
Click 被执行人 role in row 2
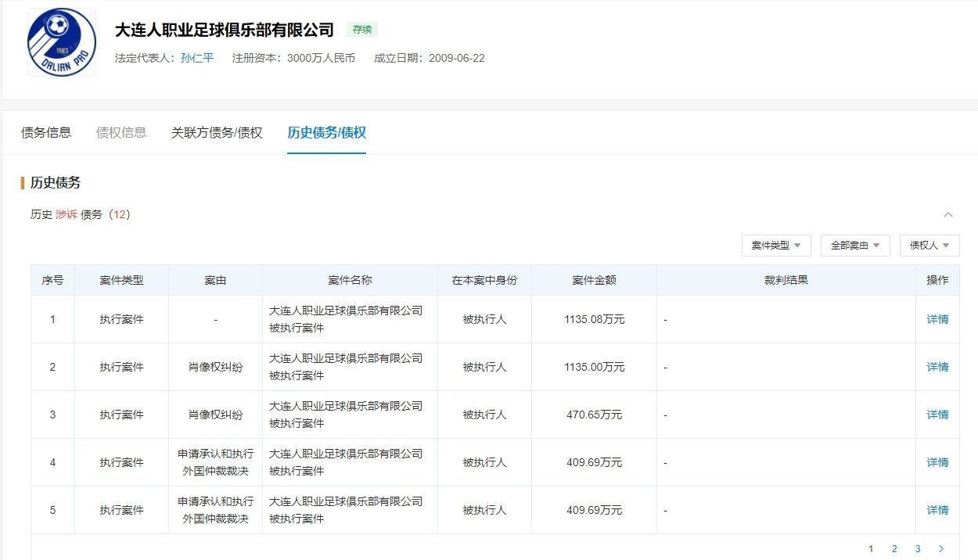coord(484,367)
